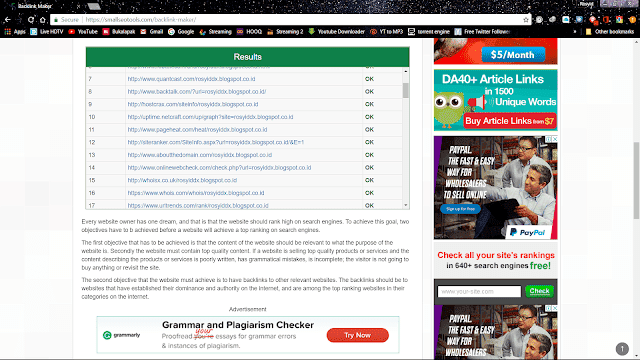Viewport: 640px width, 360px height.
Task: Open the Google bookmark
Action: click(x=181, y=31)
